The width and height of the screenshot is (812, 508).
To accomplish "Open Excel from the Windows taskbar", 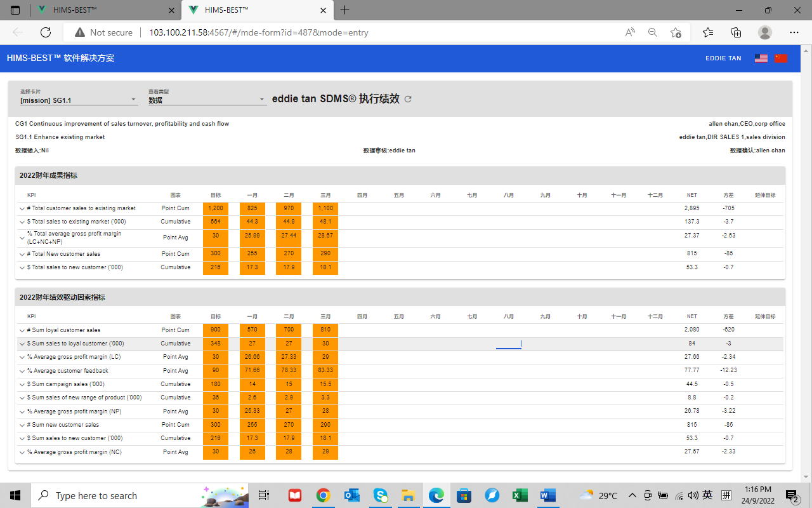I will pos(520,495).
